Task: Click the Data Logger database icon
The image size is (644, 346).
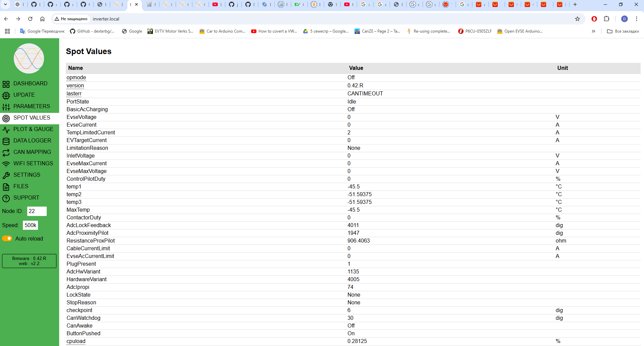Action: point(6,141)
